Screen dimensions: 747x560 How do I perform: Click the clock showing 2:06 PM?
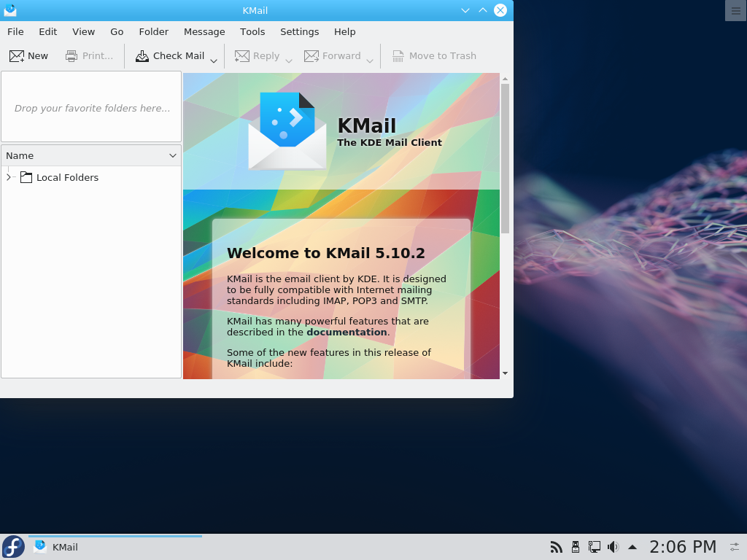pos(683,547)
